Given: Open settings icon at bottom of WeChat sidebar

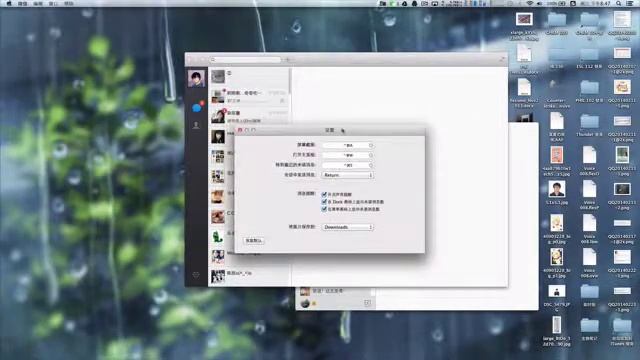Looking at the screenshot, I should [x=196, y=275].
